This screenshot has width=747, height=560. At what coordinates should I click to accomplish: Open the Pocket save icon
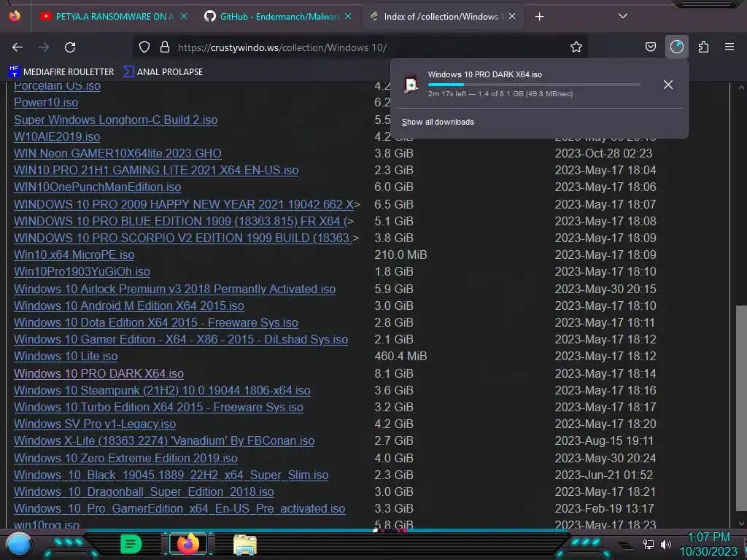[x=650, y=47]
